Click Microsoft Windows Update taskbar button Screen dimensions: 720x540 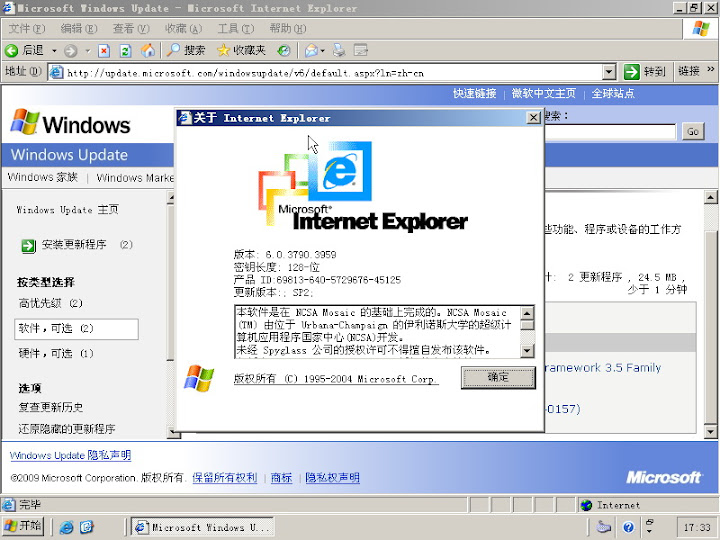tap(202, 527)
